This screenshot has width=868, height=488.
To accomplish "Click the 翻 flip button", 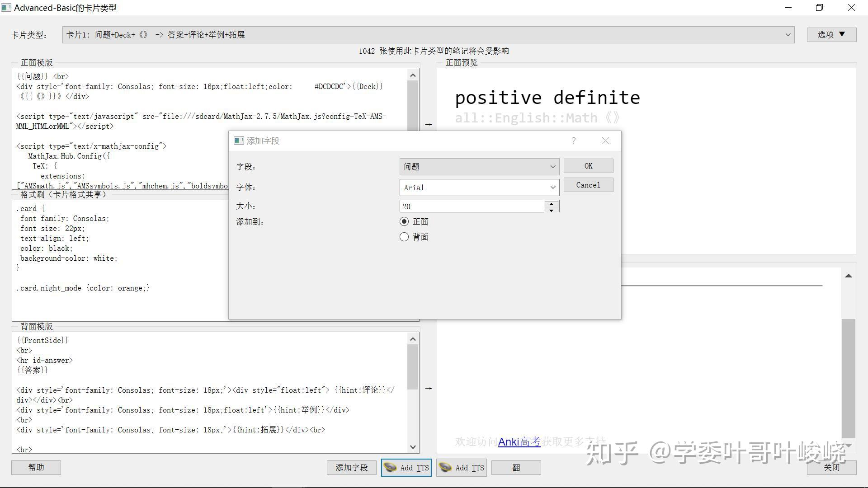I will tap(516, 468).
